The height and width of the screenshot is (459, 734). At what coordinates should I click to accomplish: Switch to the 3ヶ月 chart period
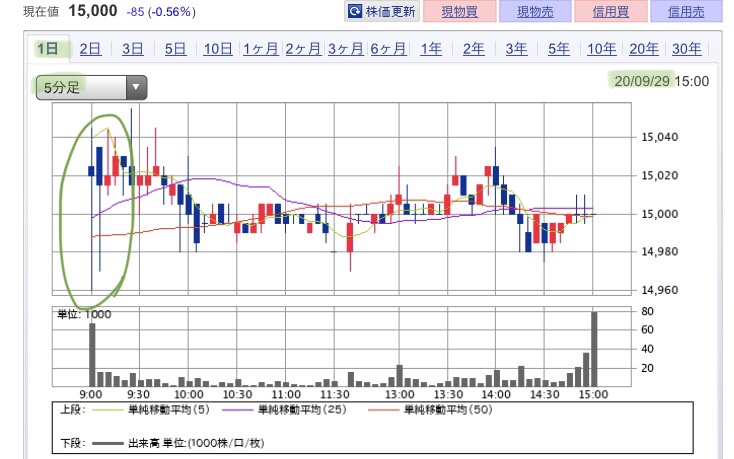point(346,49)
